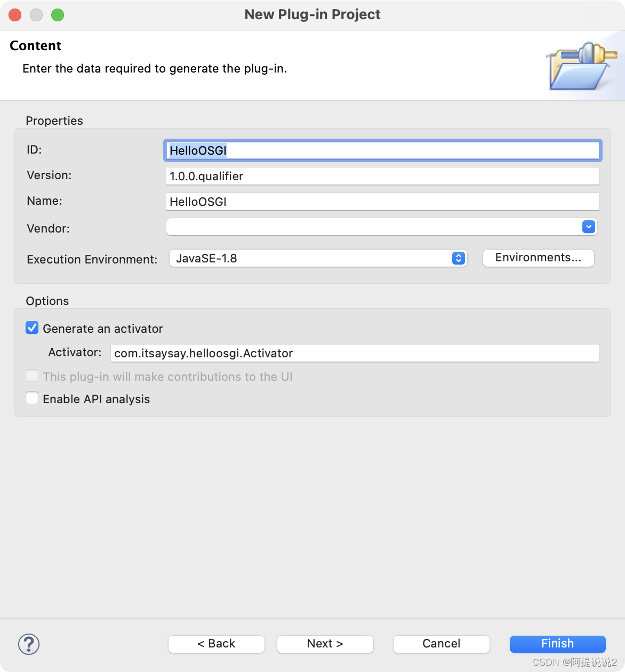The width and height of the screenshot is (625, 672).
Task: Go Back to the previous page
Action: tap(216, 644)
